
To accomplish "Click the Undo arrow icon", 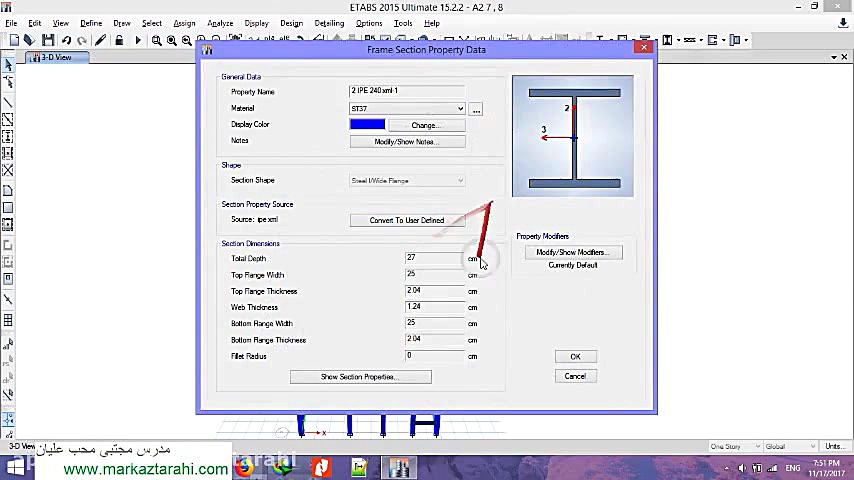I will tap(66, 40).
